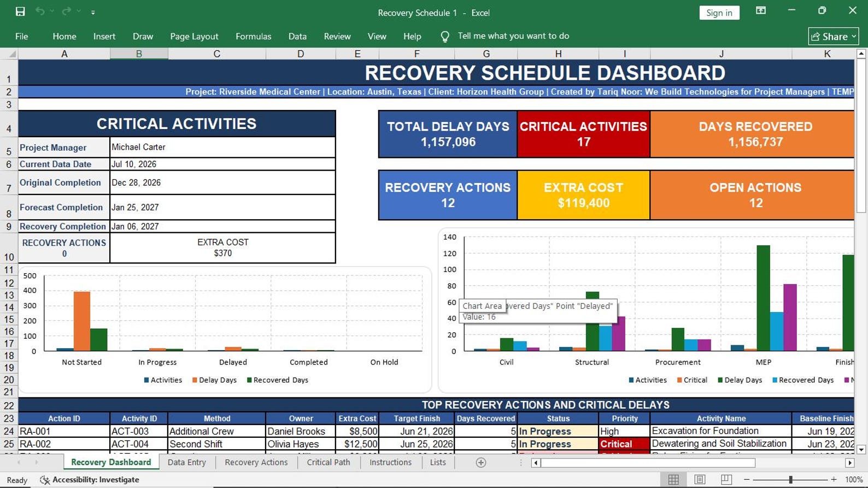Click the Extra Cost column header cell
The height and width of the screenshot is (488, 868).
[357, 419]
